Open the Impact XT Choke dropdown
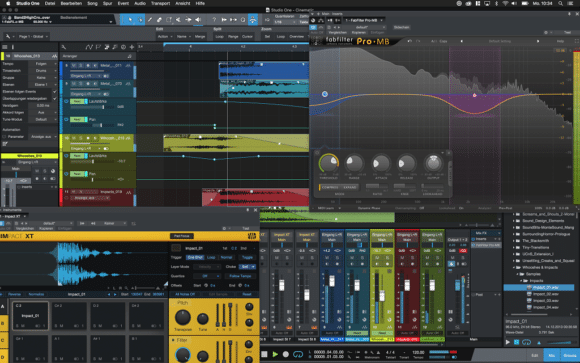580x363 pixels. click(x=247, y=266)
